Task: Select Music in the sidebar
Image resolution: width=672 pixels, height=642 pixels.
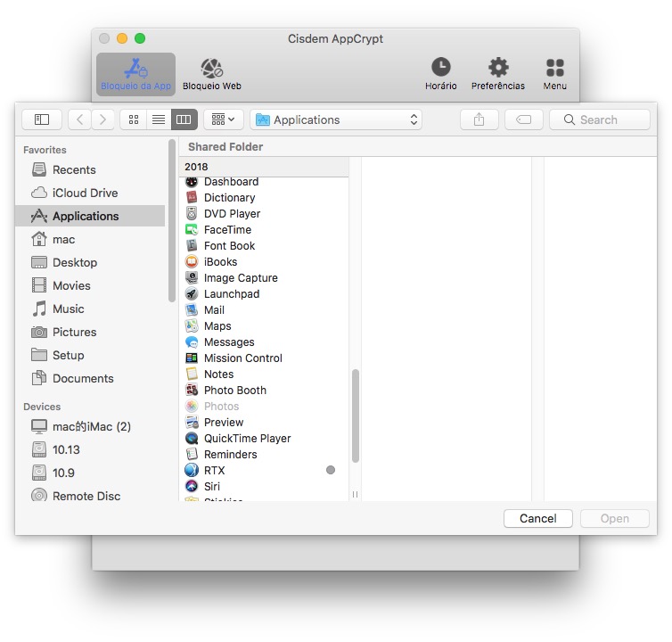Action: pyautogui.click(x=91, y=309)
